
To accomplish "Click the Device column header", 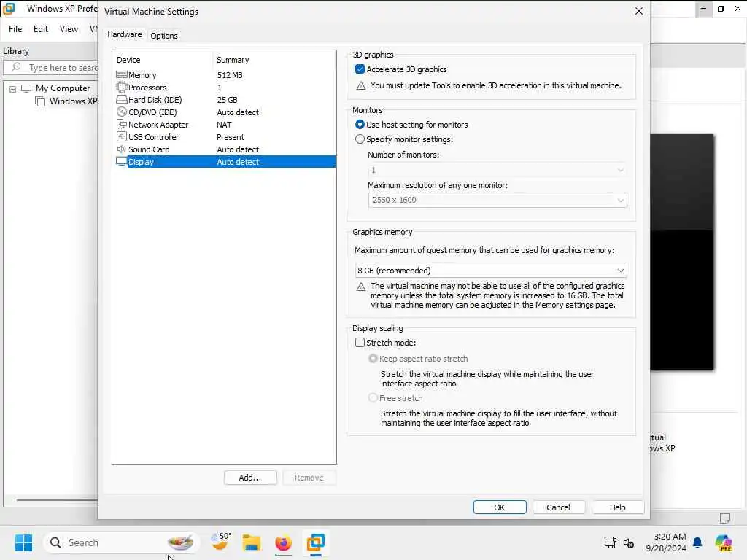I will 128,60.
